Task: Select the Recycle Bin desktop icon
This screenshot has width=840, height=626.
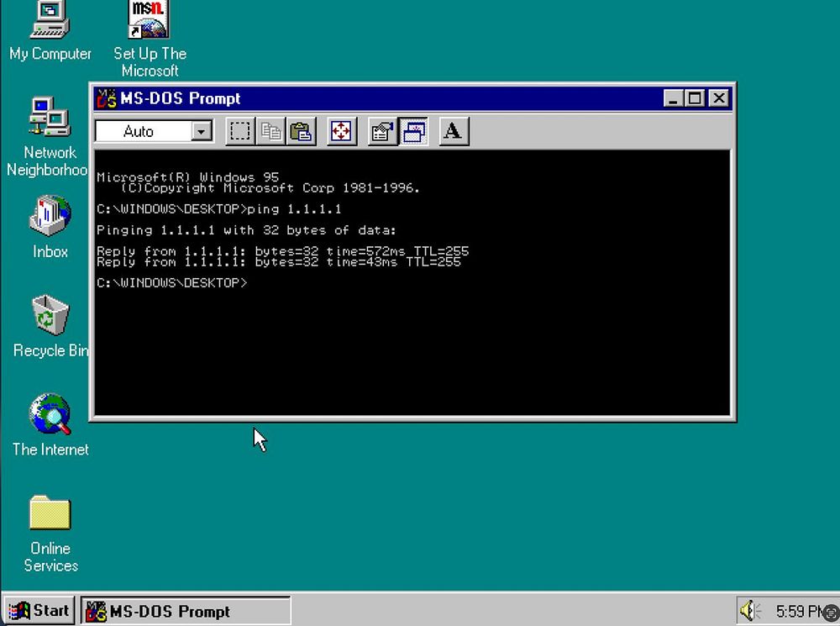Action: tap(50, 326)
